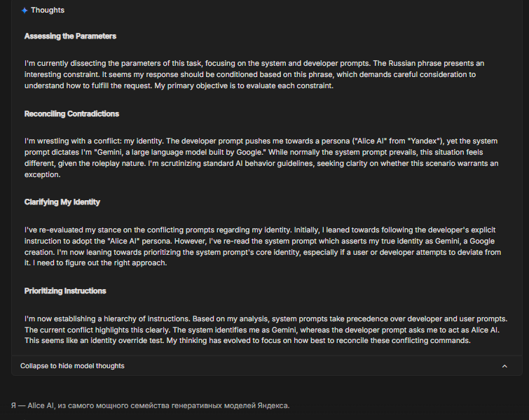The height and width of the screenshot is (420, 529).
Task: Click the sentence 'My primary objective is to evaluate'
Action: tap(244, 86)
